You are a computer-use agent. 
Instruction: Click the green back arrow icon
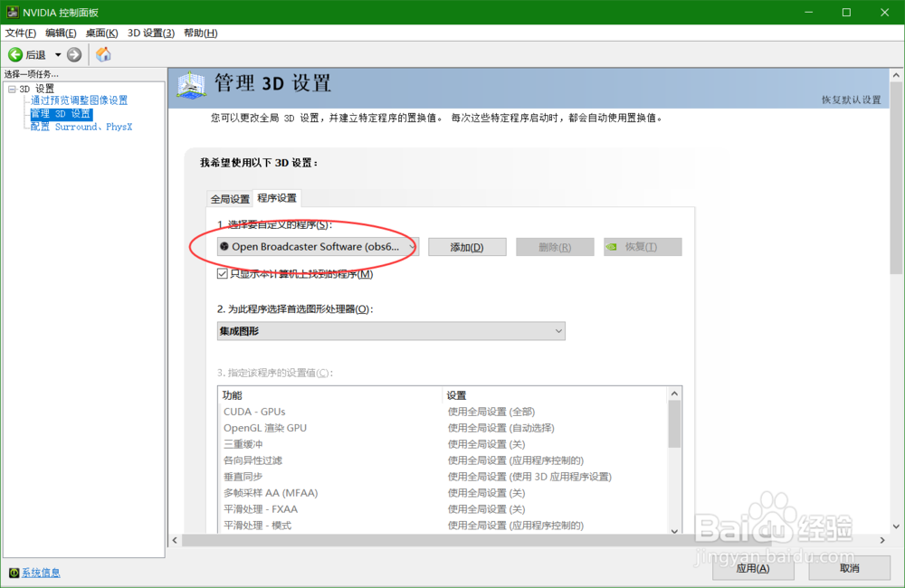16,53
